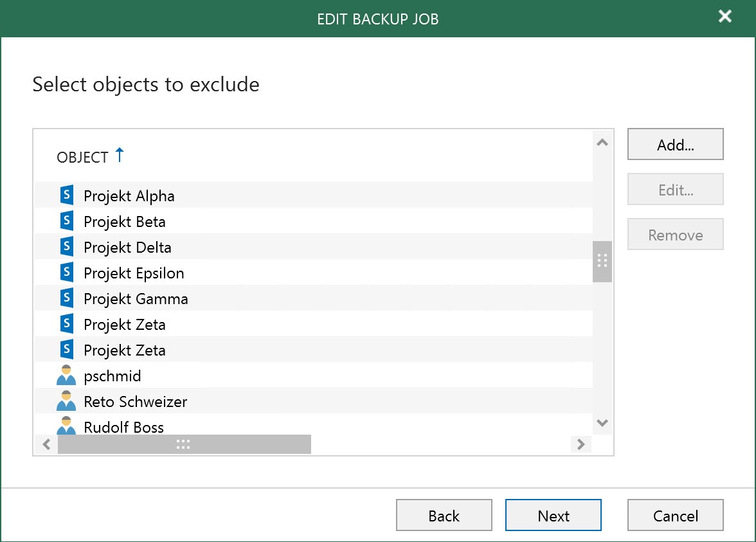Select the pschmid user entry
Screen dimensions: 756x542
coord(314,375)
